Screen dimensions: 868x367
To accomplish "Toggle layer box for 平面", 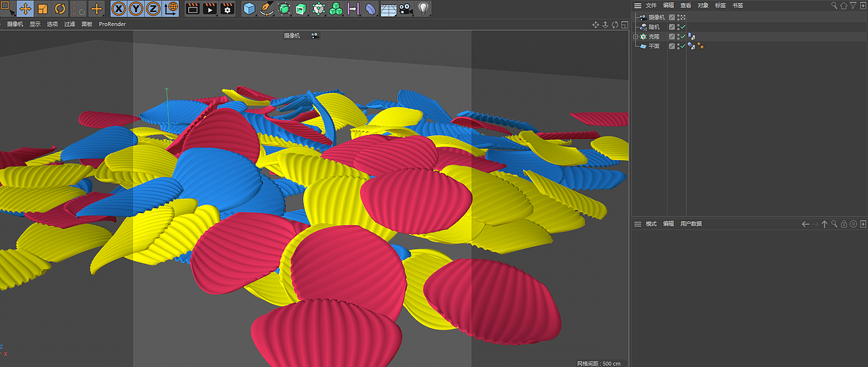I will click(x=672, y=46).
